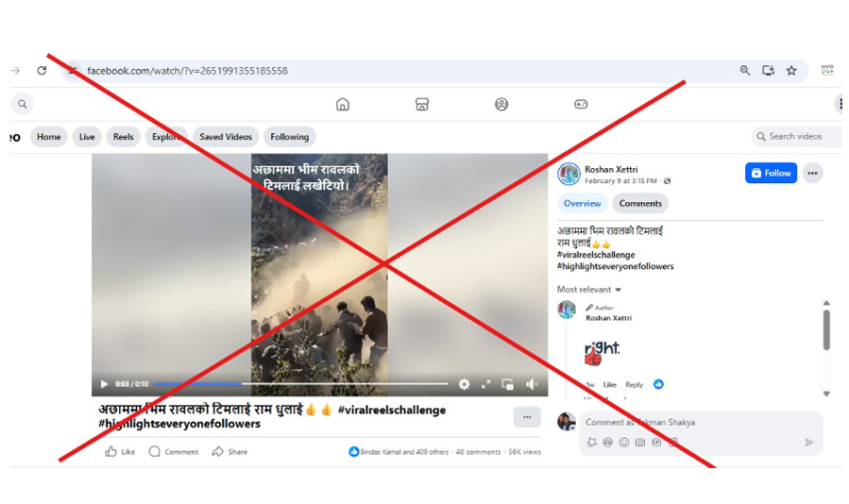
Task: Click the zoom magnifier icon in the address bar
Action: 745,71
